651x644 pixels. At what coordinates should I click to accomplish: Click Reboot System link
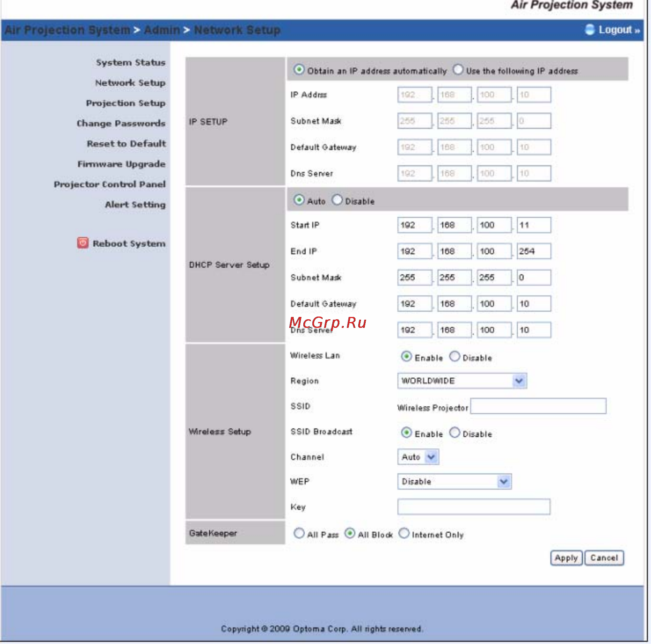[x=129, y=244]
